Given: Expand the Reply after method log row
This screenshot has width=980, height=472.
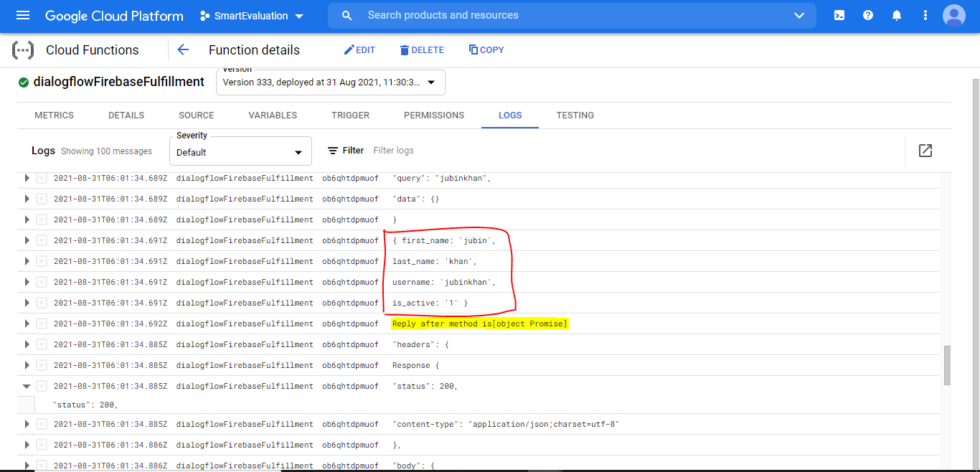Looking at the screenshot, I should click(x=27, y=324).
